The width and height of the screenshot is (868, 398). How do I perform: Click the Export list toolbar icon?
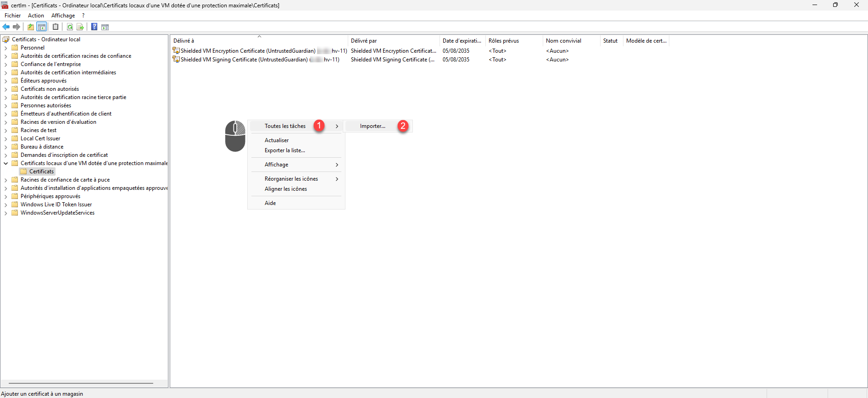coord(80,27)
